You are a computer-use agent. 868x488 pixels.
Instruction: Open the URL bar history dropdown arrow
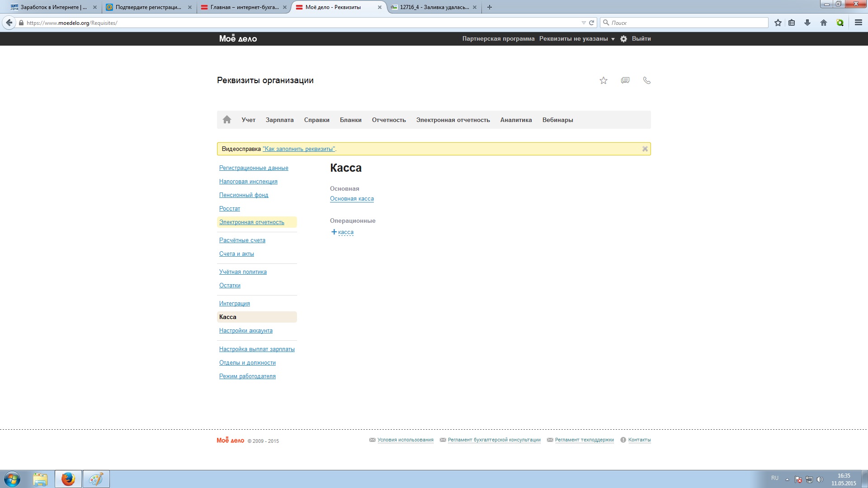tap(584, 23)
